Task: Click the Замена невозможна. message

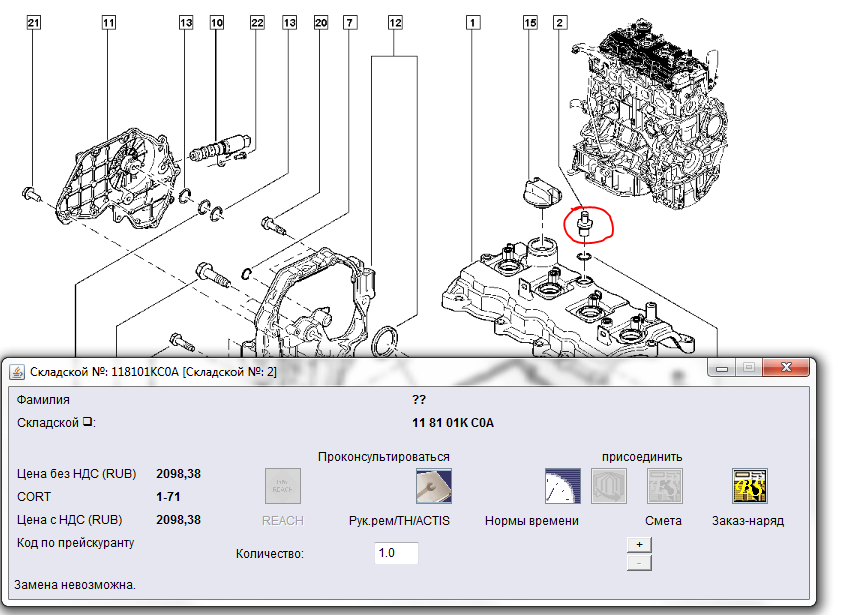Action: point(75,585)
